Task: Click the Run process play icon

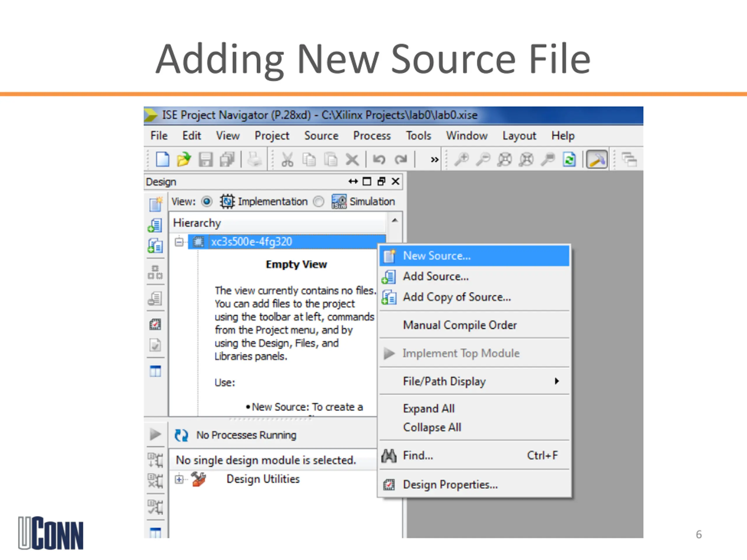Action: (155, 434)
